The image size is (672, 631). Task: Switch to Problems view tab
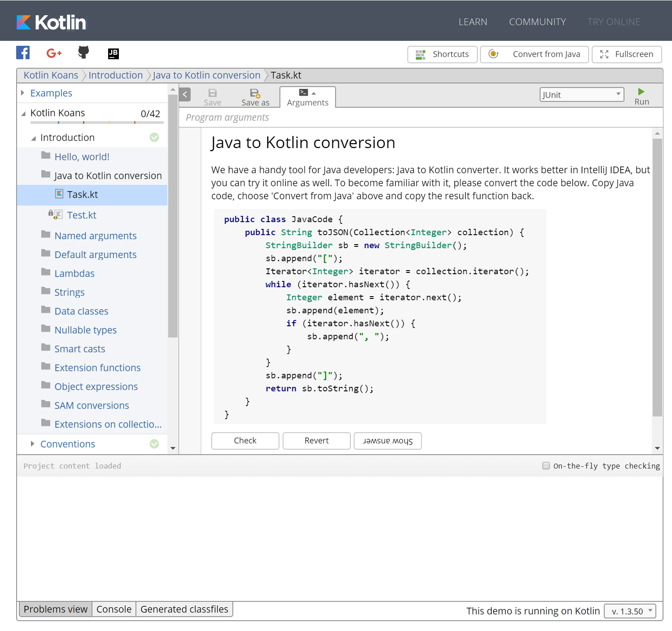[x=56, y=609]
